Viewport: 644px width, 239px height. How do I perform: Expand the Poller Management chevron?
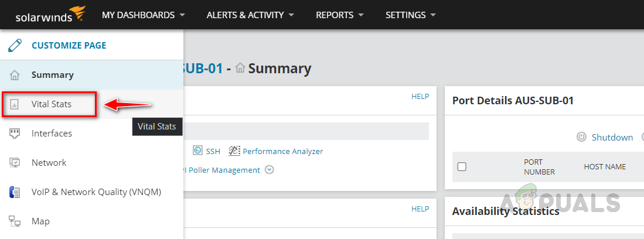coord(269,170)
